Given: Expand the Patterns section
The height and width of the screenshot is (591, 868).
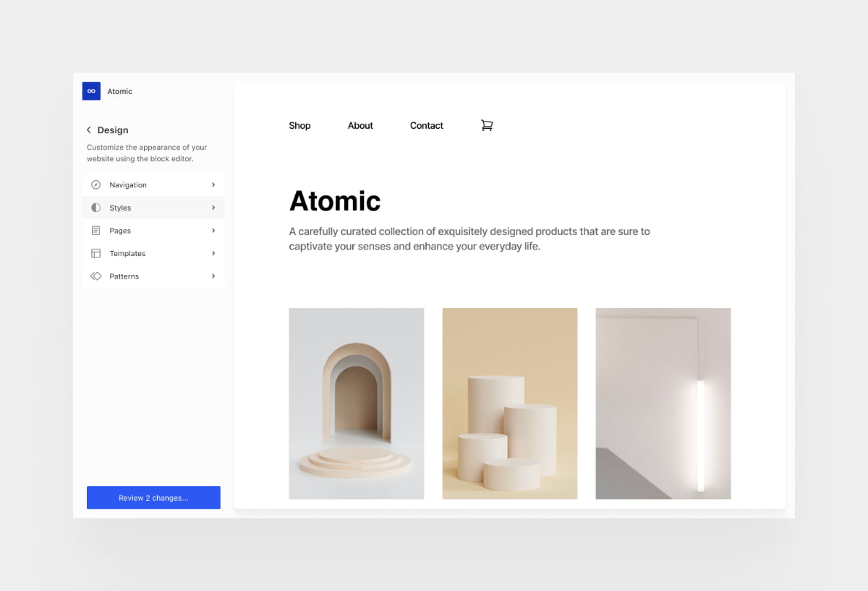Looking at the screenshot, I should point(213,276).
